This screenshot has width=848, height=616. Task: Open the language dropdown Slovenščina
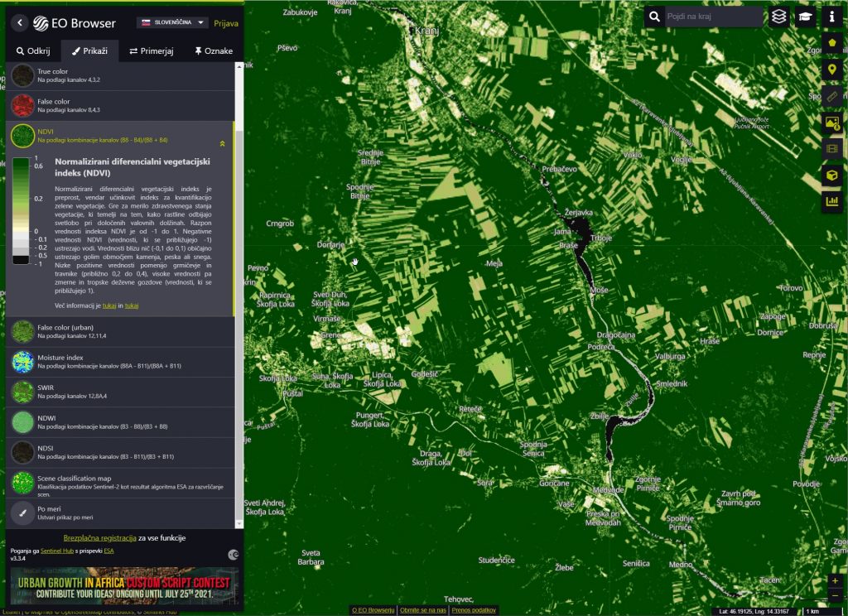172,22
